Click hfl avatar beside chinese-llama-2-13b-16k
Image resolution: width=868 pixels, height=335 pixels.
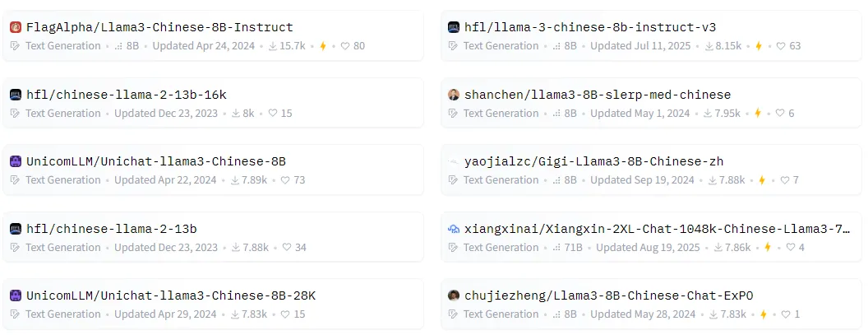coord(15,95)
